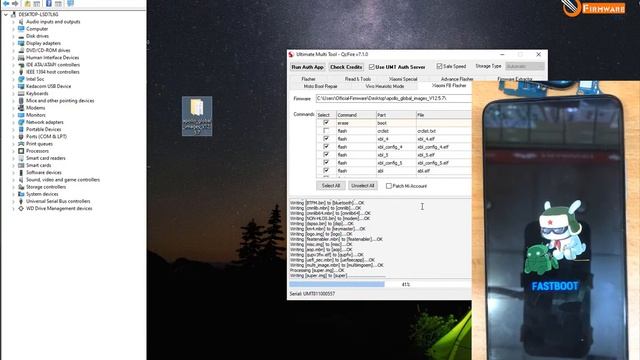
Task: Expand the Storage controllers node
Action: coord(13,187)
